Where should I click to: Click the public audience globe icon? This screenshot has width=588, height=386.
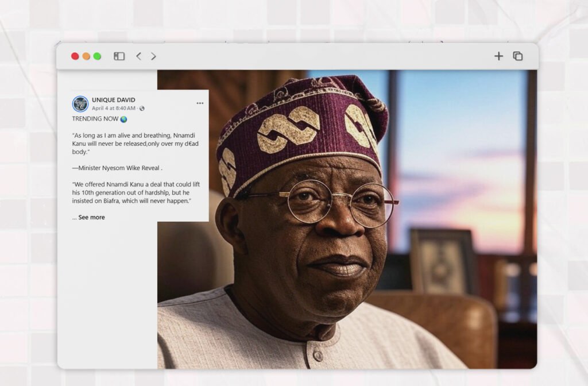(x=142, y=109)
